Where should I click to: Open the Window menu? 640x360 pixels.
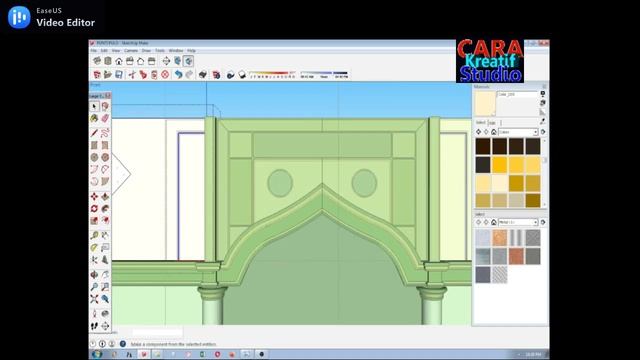[176, 51]
